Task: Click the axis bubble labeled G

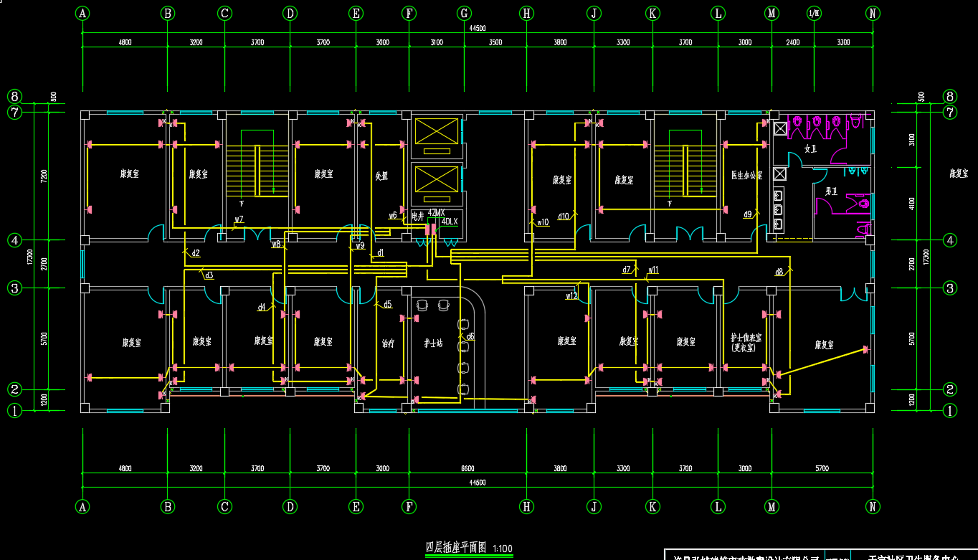Action: point(464,13)
